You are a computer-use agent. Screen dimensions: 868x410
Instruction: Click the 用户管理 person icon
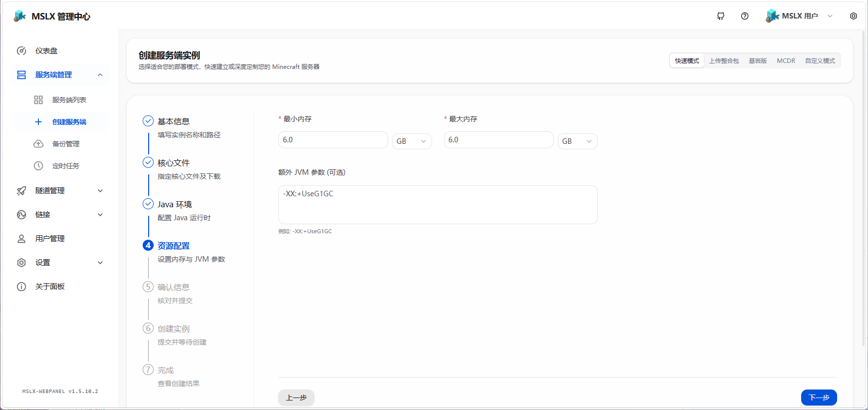pos(21,239)
